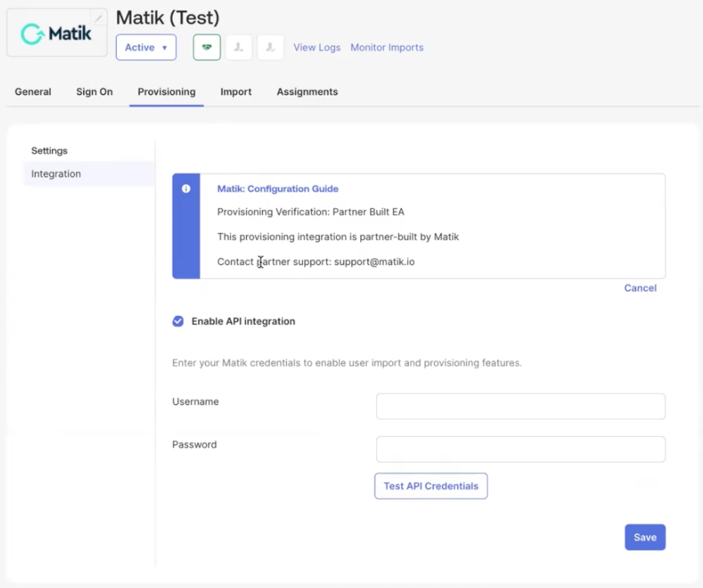Select the Provisioning tab
This screenshot has height=588, width=703.
166,92
